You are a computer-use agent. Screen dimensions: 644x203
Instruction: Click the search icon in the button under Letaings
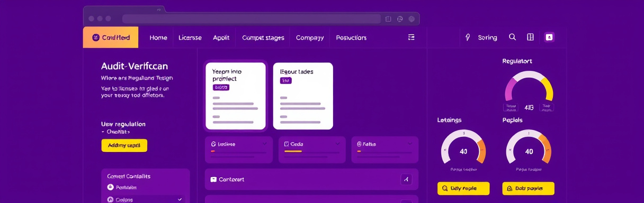tap(445, 188)
